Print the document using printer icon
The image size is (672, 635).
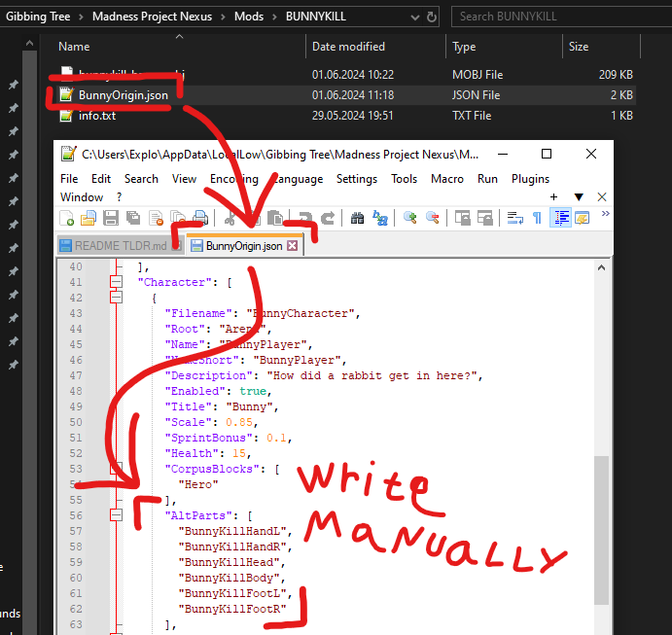pos(200,218)
